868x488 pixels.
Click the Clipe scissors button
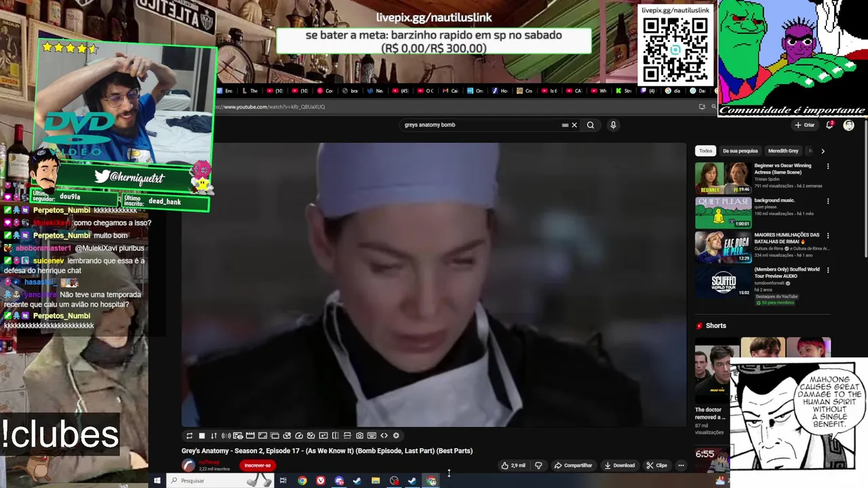pos(656,466)
